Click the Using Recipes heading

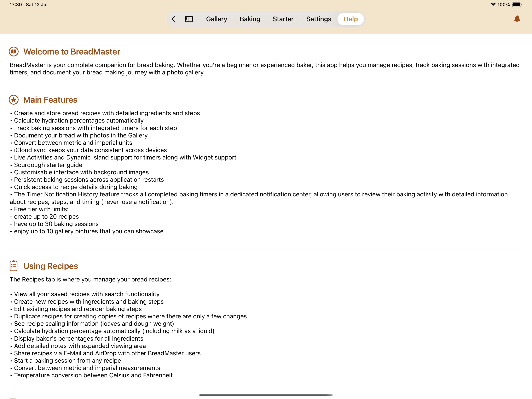tap(50, 266)
